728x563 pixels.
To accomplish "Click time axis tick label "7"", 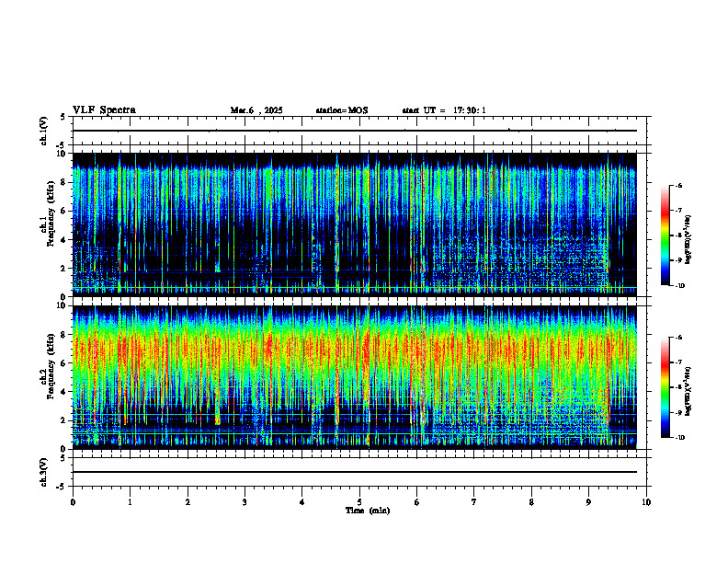I will click(474, 502).
